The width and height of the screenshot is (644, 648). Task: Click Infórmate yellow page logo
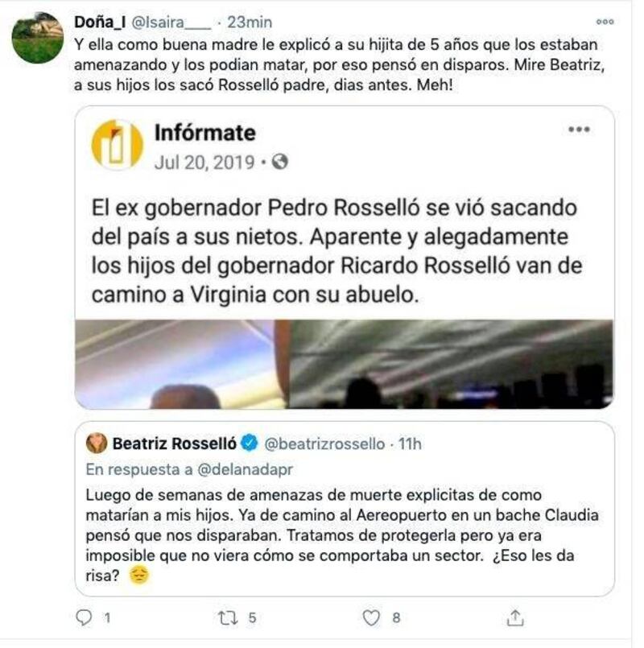point(118,145)
